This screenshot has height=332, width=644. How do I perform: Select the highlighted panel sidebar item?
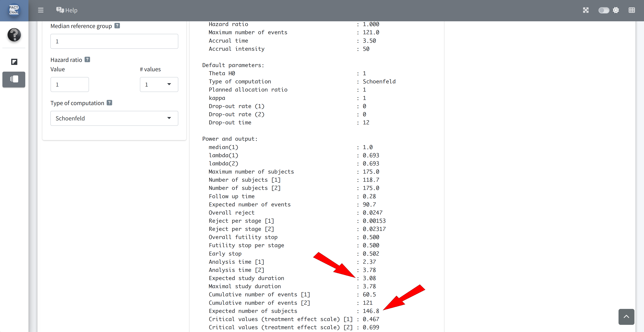click(x=14, y=79)
